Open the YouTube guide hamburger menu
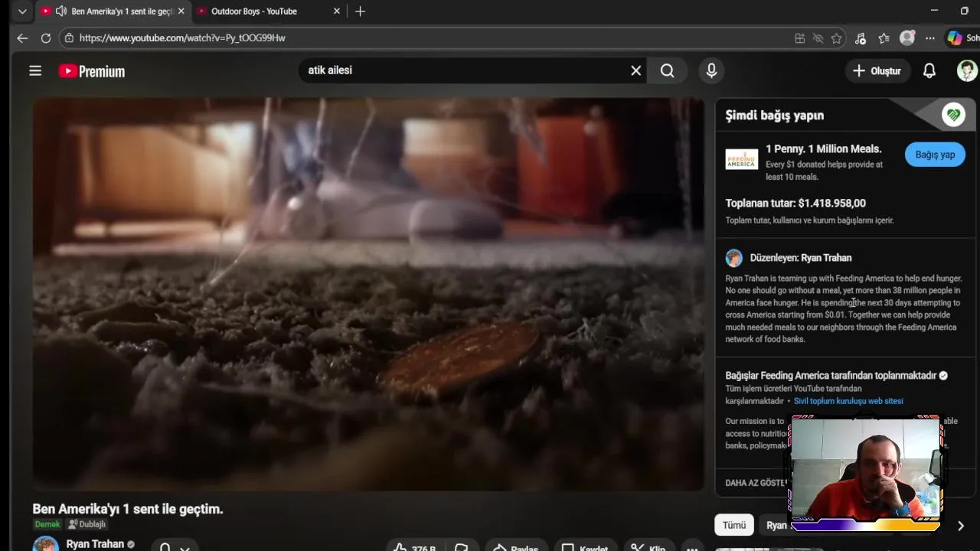Screen dimensions: 980x551 pos(35,71)
